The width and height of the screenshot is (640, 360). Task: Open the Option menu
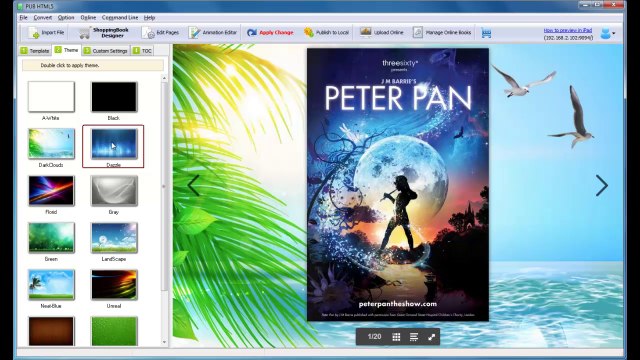tap(66, 18)
